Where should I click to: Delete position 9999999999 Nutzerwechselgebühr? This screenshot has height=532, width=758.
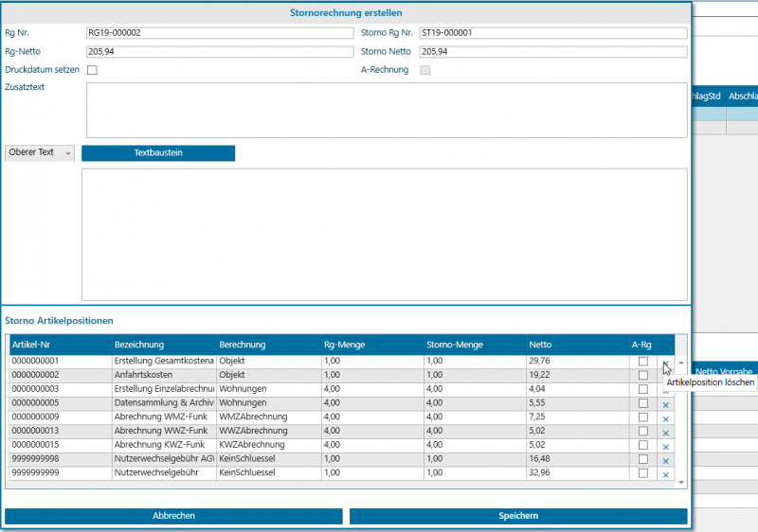(x=666, y=475)
